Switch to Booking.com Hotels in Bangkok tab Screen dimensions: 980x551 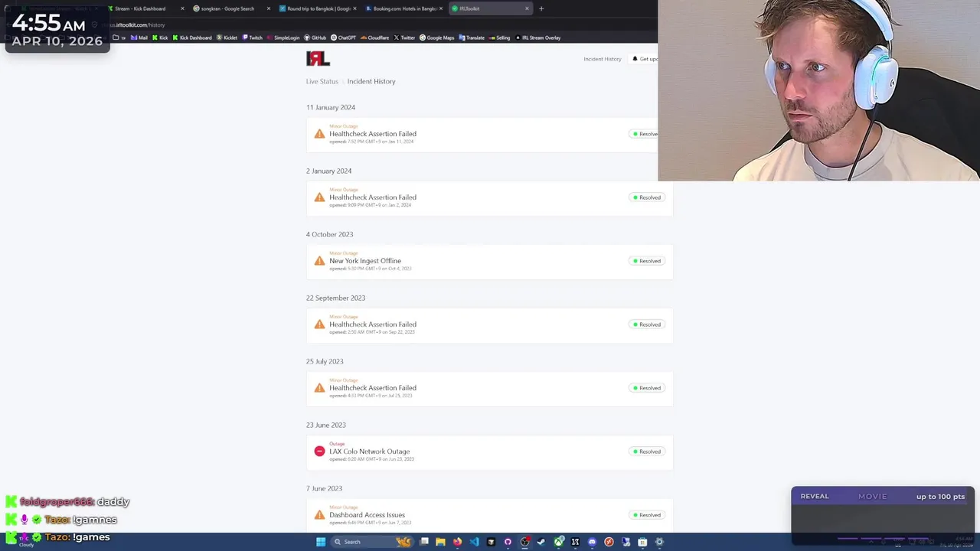[403, 8]
